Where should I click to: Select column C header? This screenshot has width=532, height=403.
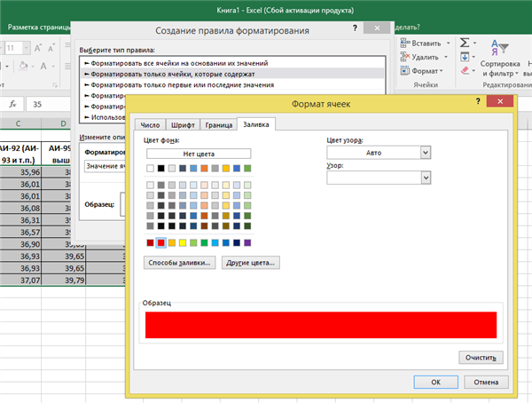[x=19, y=123]
